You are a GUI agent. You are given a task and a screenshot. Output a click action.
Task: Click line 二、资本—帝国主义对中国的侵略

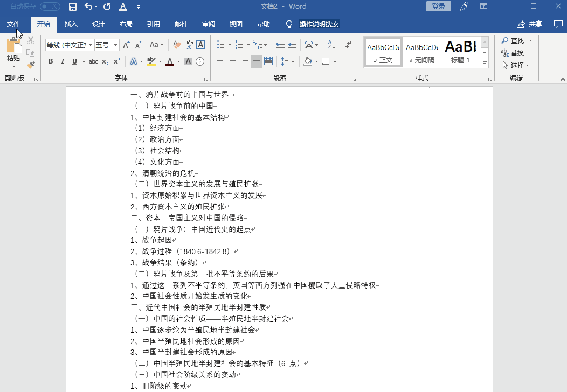pos(188,218)
